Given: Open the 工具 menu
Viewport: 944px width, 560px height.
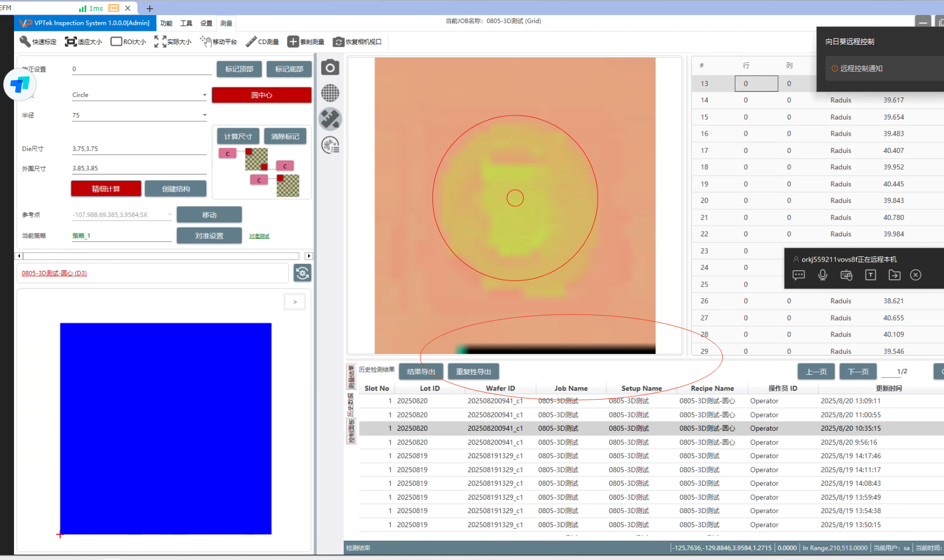Looking at the screenshot, I should click(186, 23).
